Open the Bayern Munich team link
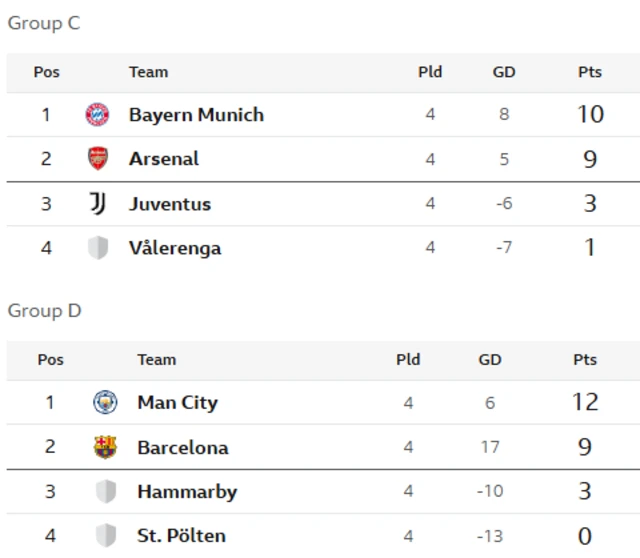The height and width of the screenshot is (558, 640). [x=196, y=115]
